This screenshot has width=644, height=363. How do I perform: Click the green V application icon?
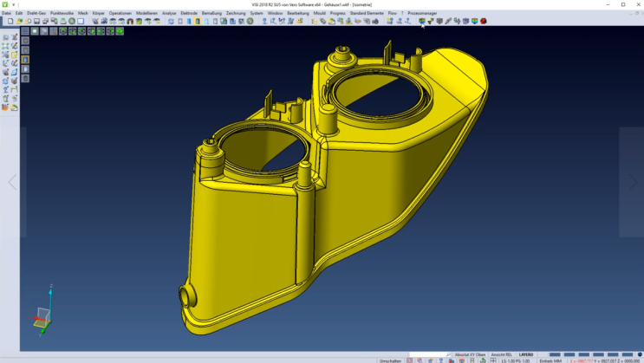[x=5, y=4]
